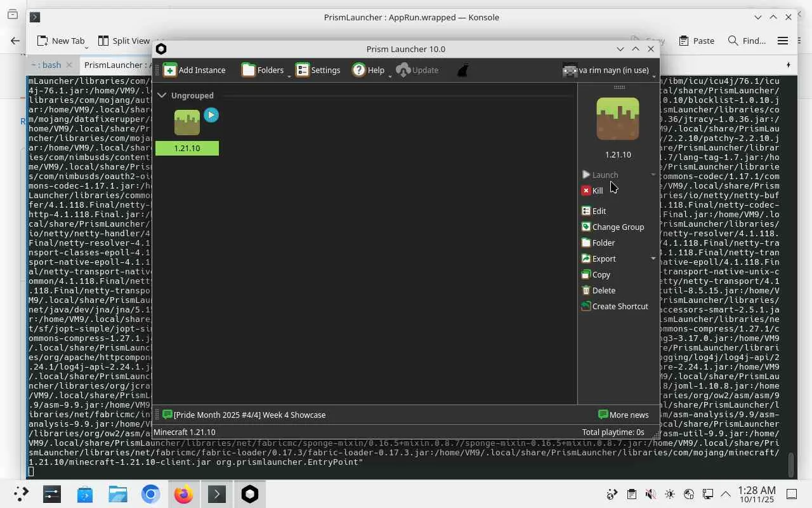Click Export in the instance panel

599,258
